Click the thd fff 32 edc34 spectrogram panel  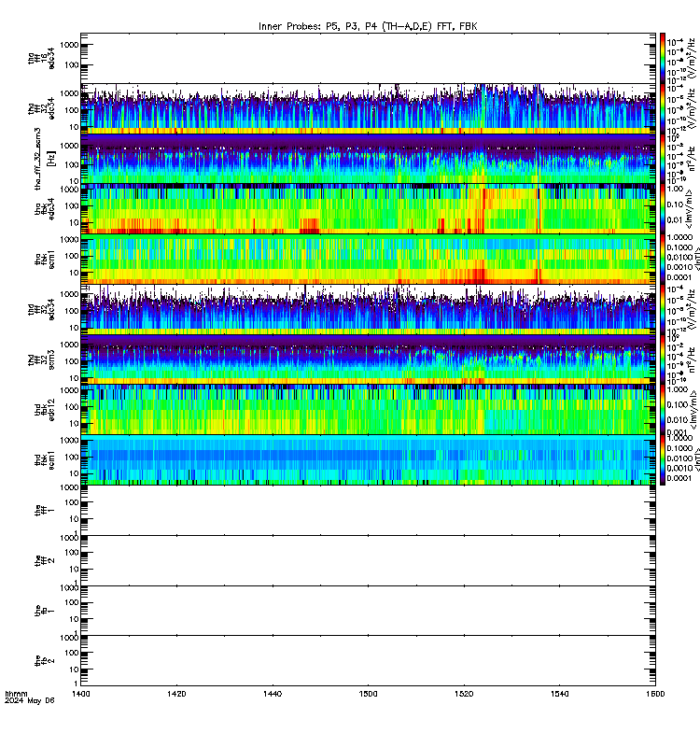368,309
